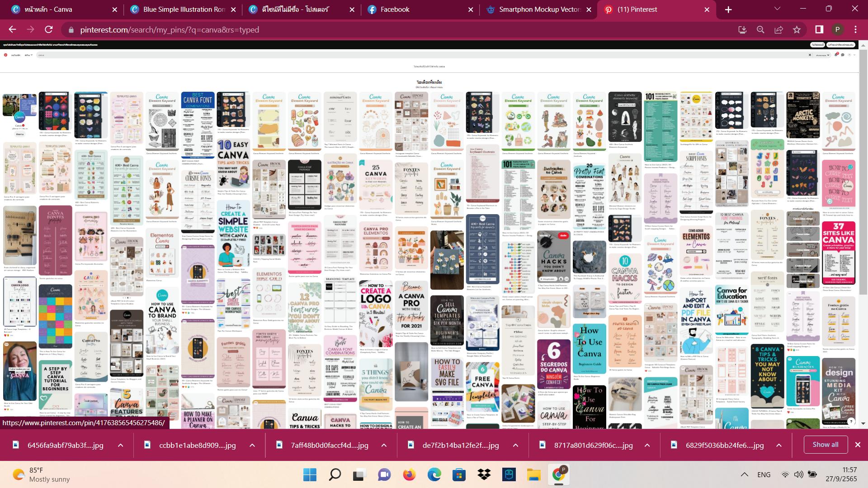Reload the Pinterest page
Image resolution: width=868 pixels, height=488 pixels.
click(49, 29)
